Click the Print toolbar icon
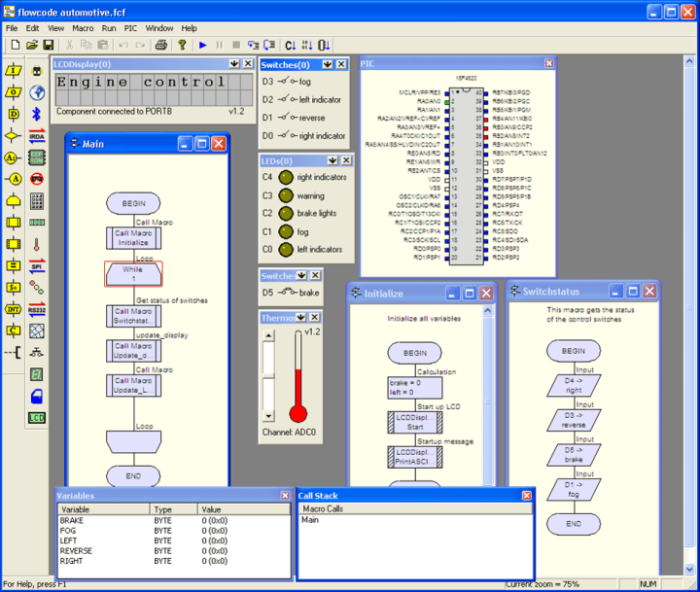The width and height of the screenshot is (700, 592). 161,45
